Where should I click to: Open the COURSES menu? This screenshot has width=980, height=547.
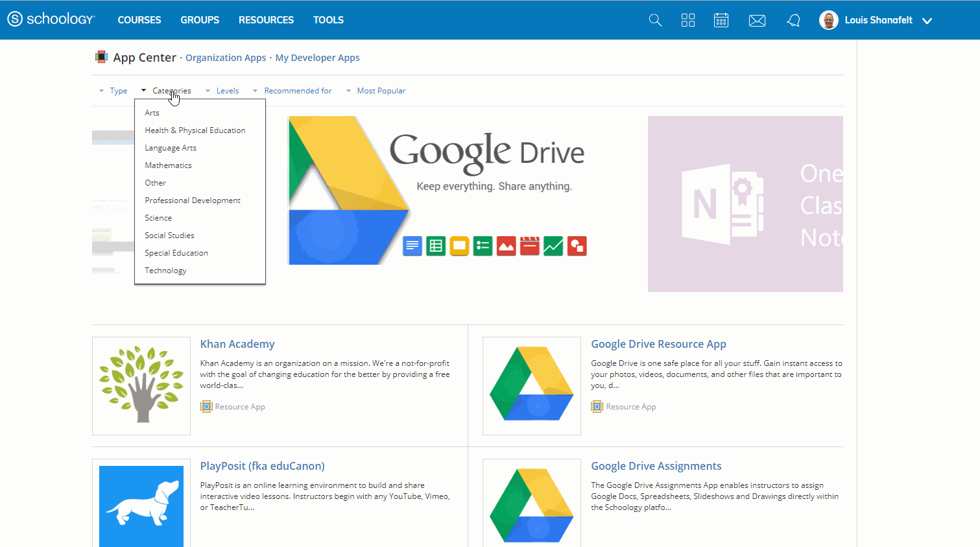(139, 20)
